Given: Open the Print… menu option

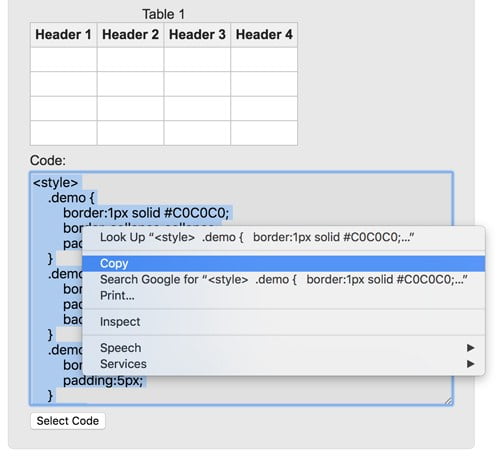Looking at the screenshot, I should point(283,296).
